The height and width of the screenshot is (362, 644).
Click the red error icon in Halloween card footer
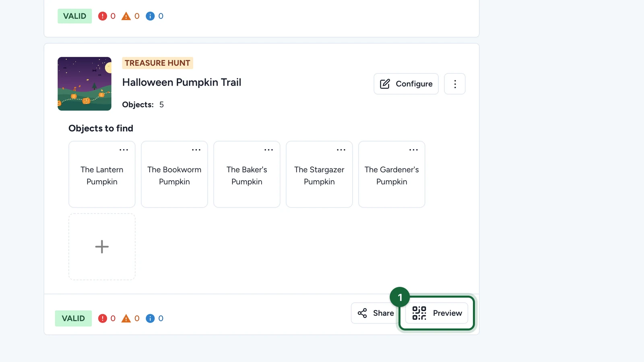[103, 318]
